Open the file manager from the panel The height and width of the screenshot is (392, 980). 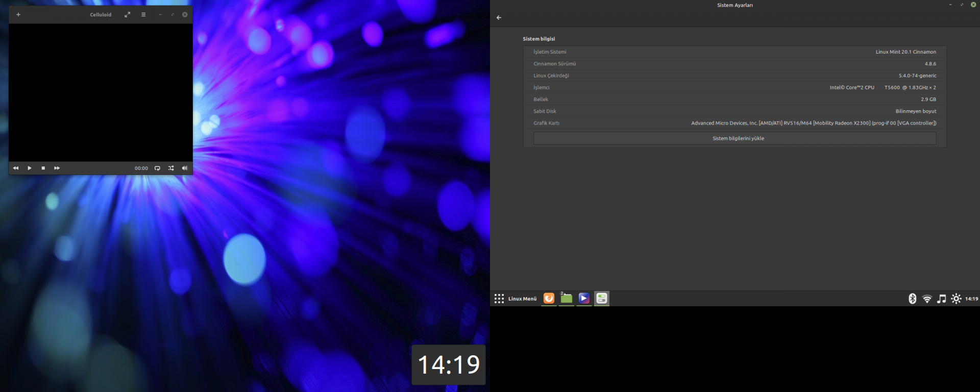(567, 299)
